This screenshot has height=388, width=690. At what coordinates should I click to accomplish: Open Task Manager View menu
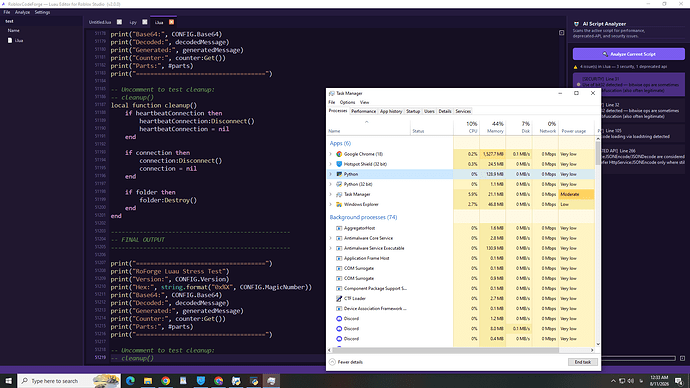(364, 102)
